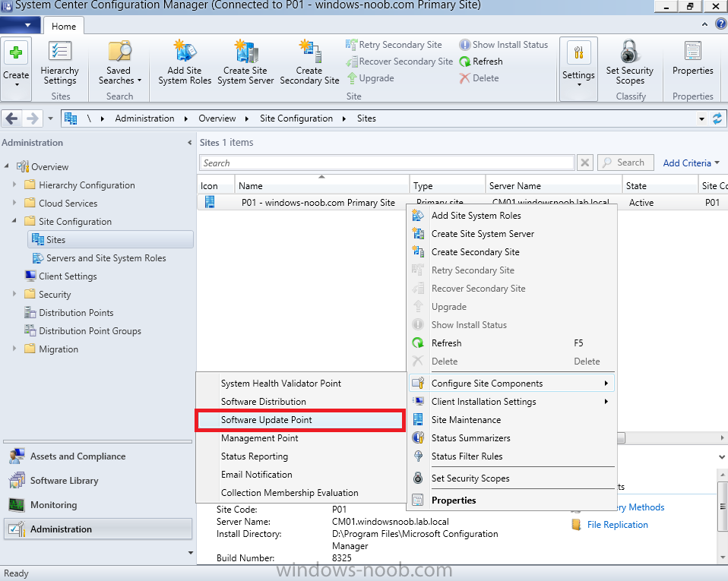Select the Home ribbon tab

[x=64, y=27]
